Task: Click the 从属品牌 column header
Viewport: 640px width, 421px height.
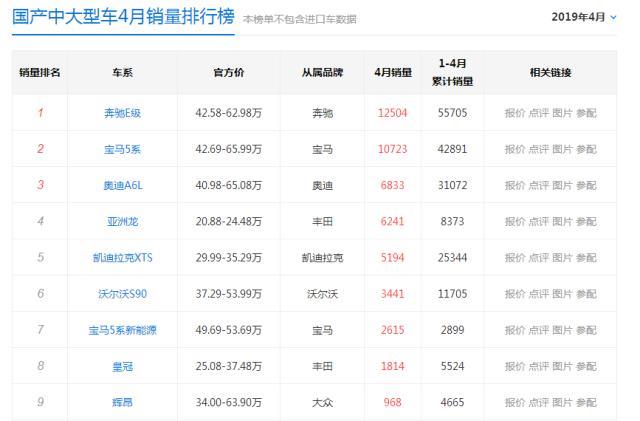Action: pyautogui.click(x=322, y=73)
